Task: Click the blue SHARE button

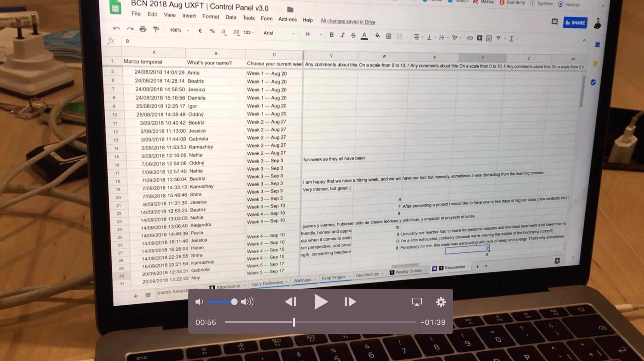Action: [x=575, y=23]
